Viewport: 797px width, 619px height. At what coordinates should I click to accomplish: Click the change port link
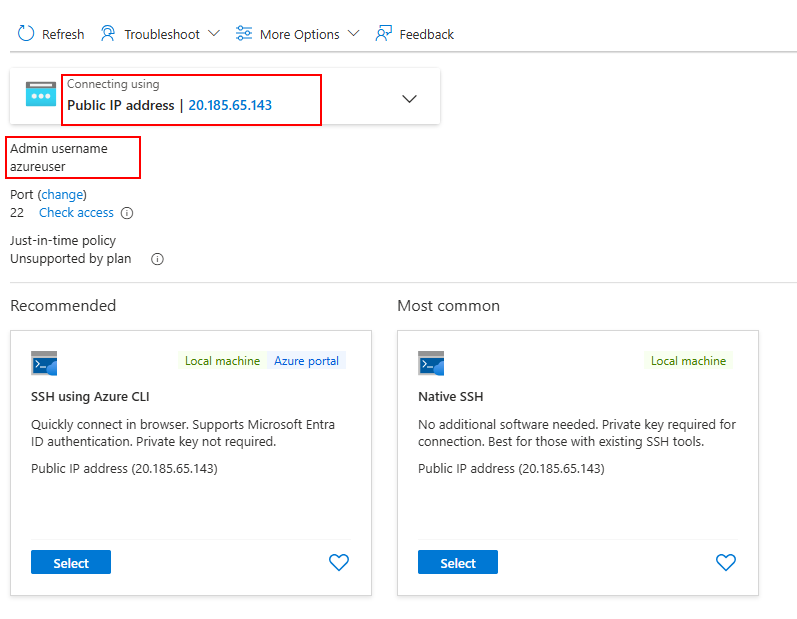pyautogui.click(x=62, y=195)
